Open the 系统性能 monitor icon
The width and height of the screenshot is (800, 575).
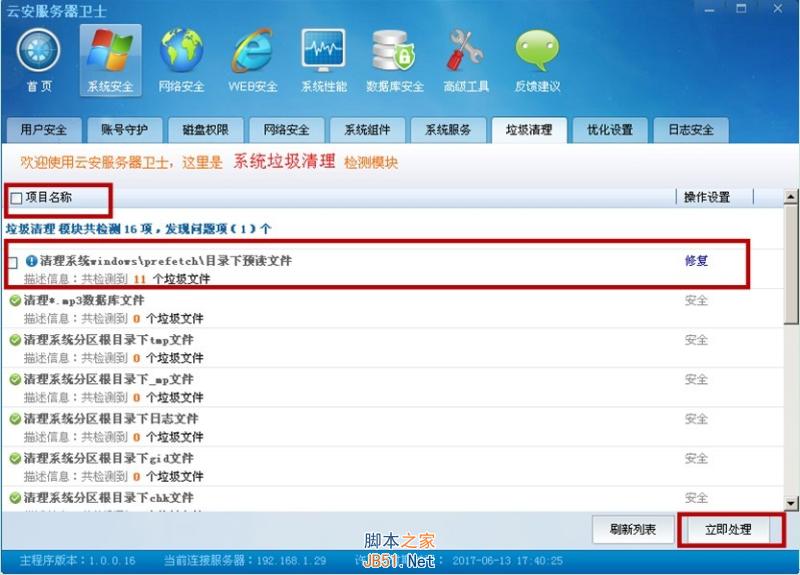click(x=323, y=51)
